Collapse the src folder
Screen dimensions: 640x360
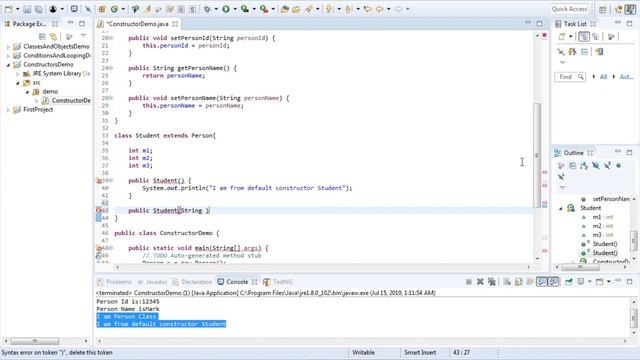click(x=18, y=83)
